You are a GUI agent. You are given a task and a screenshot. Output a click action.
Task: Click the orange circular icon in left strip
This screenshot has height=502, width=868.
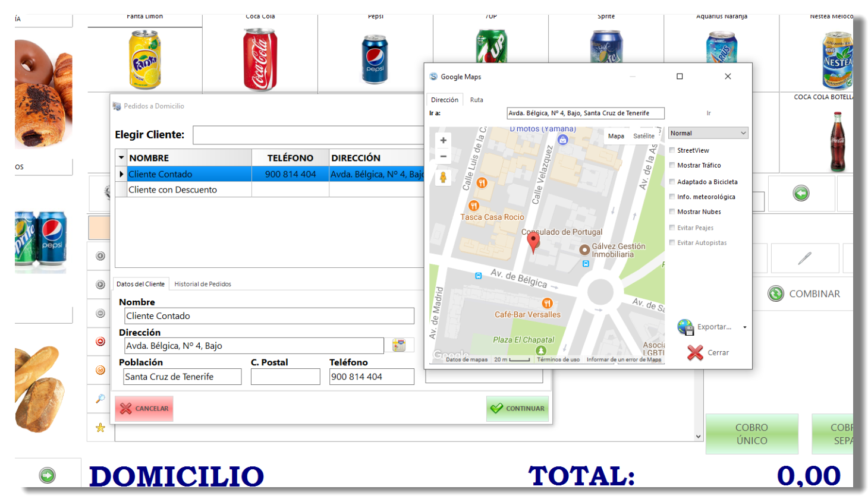(100, 370)
